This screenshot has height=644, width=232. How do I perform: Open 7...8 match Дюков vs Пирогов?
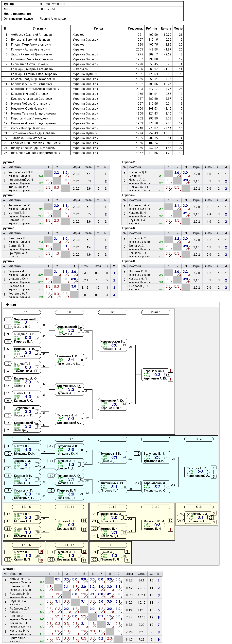pos(113,556)
